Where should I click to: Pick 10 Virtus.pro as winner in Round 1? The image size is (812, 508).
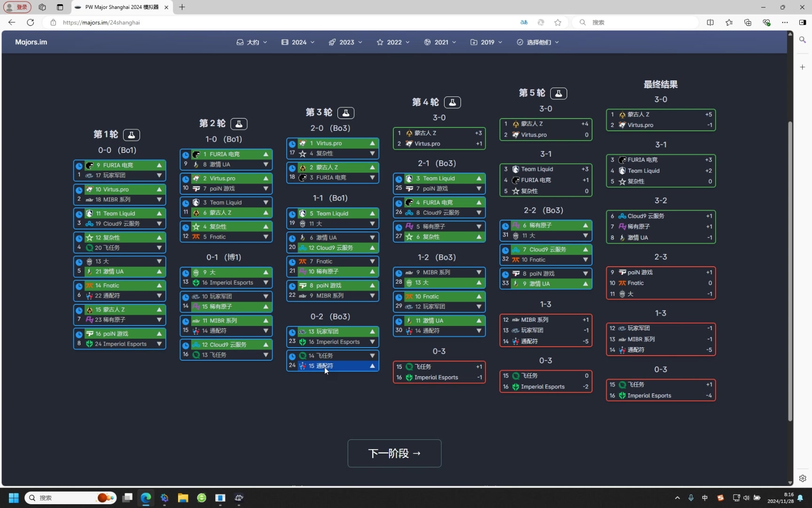[x=125, y=190]
